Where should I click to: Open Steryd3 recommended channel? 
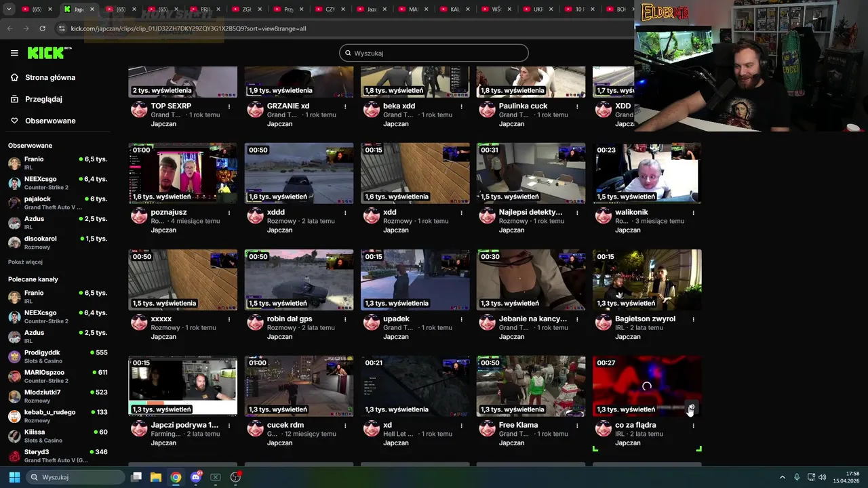tap(58, 455)
